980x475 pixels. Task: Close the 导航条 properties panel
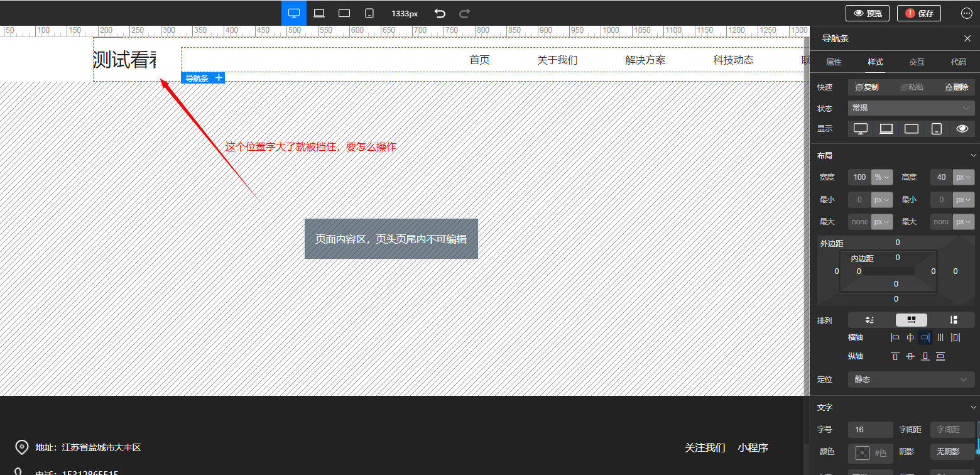click(967, 38)
